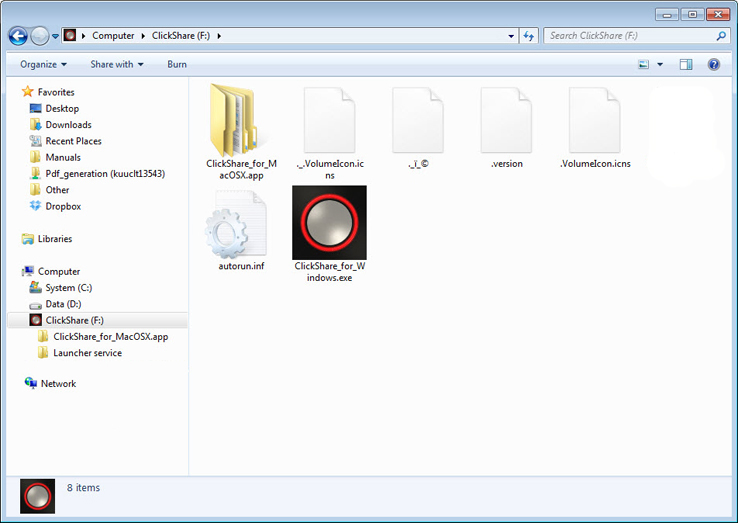
Task: Click the Computer icon in navigation pane
Action: 28,271
